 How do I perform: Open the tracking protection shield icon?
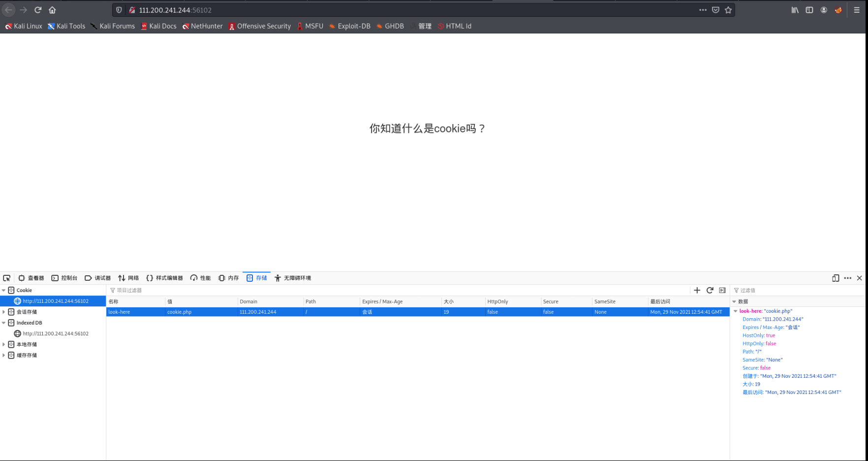119,10
